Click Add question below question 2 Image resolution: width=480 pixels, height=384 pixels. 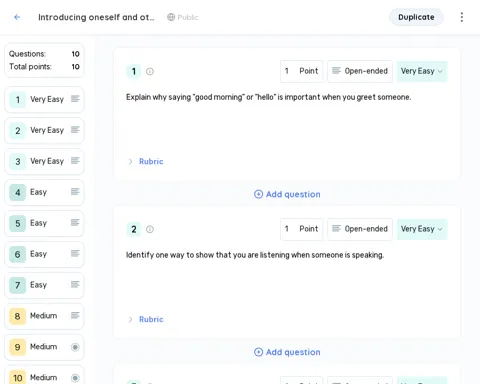287,352
